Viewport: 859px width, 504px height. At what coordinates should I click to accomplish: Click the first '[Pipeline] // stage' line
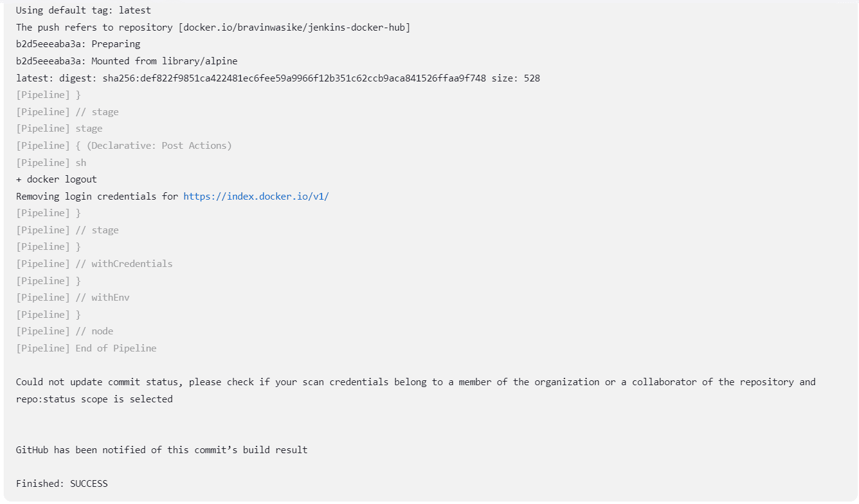pyautogui.click(x=67, y=112)
